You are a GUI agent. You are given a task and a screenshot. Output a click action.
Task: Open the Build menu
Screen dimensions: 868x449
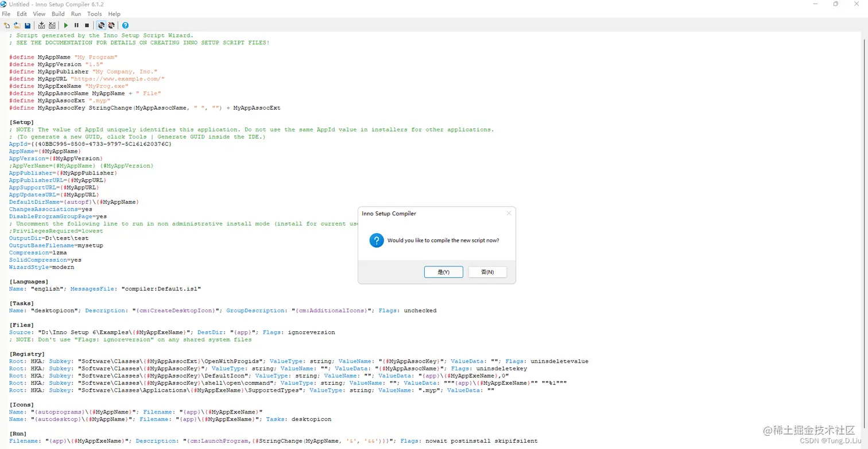pyautogui.click(x=58, y=14)
